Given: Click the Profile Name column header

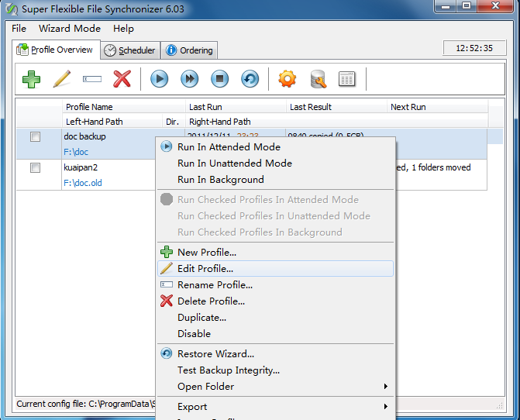Looking at the screenshot, I should [124, 107].
